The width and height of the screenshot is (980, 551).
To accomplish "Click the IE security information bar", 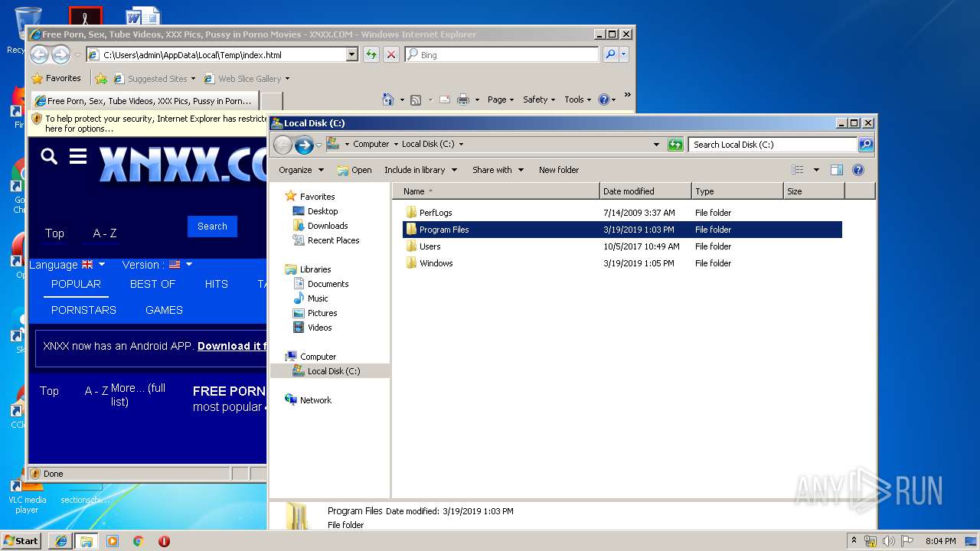I will click(148, 123).
